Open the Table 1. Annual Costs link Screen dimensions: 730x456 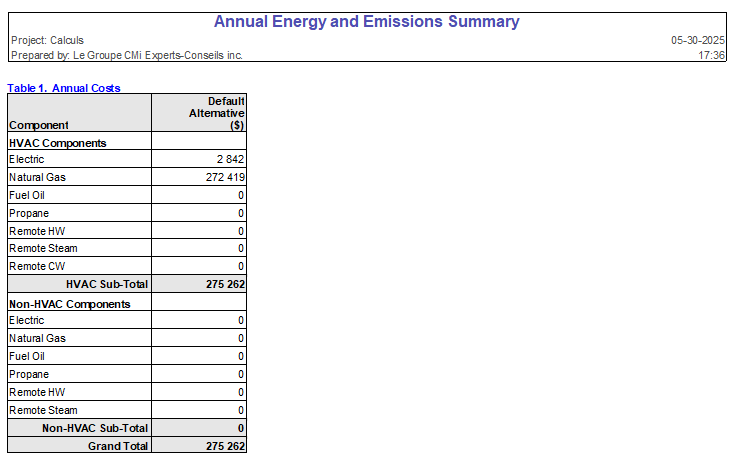[x=64, y=88]
